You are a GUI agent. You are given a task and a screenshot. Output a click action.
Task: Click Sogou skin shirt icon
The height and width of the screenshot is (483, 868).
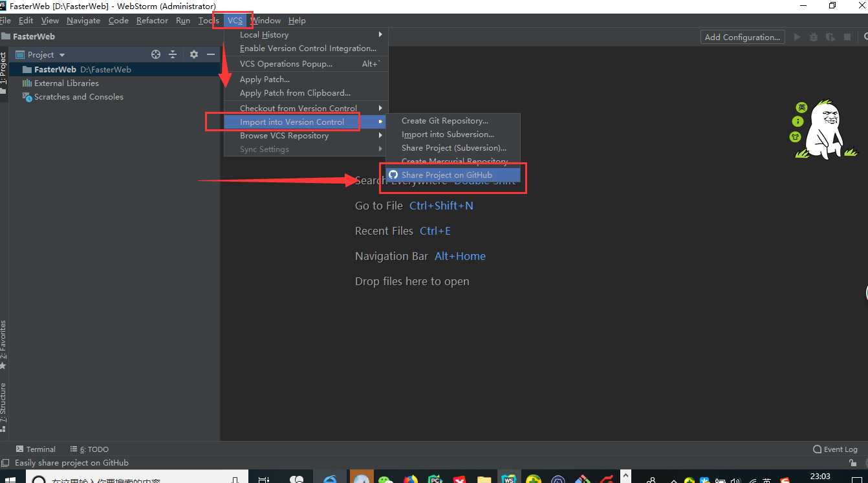pos(796,136)
